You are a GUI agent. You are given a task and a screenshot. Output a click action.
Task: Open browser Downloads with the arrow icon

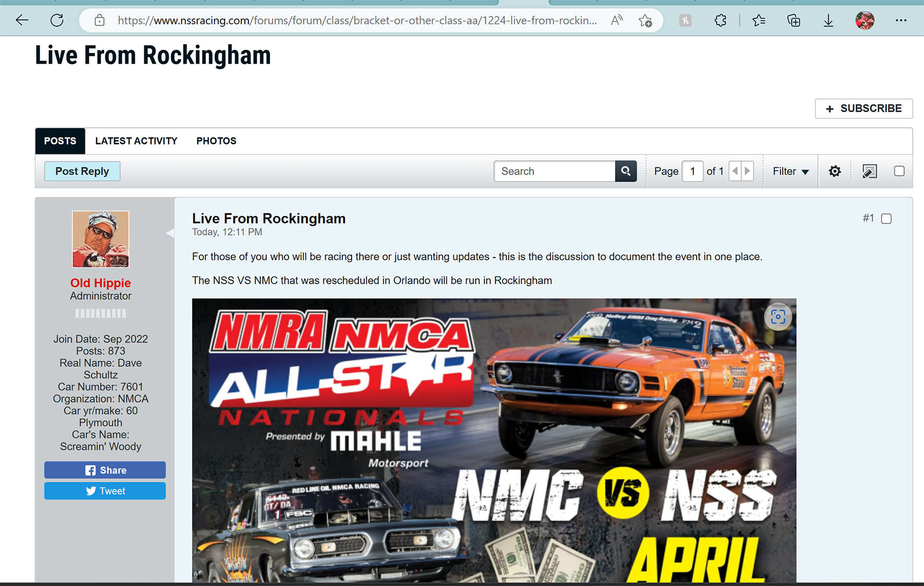pos(827,20)
